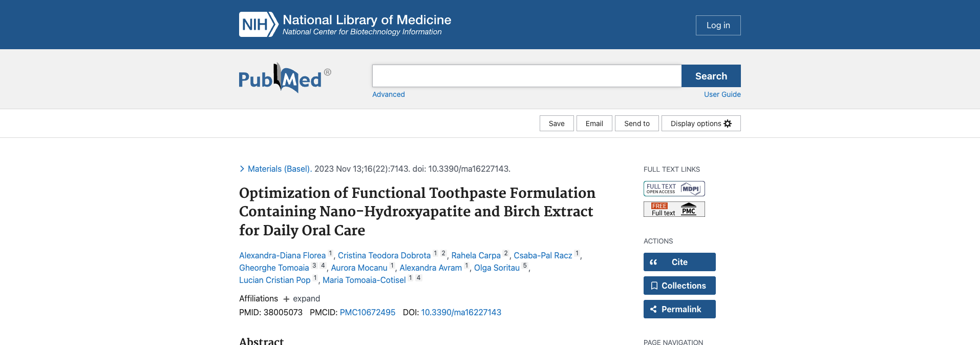Open author Lucian Cristian Pop

click(x=274, y=280)
